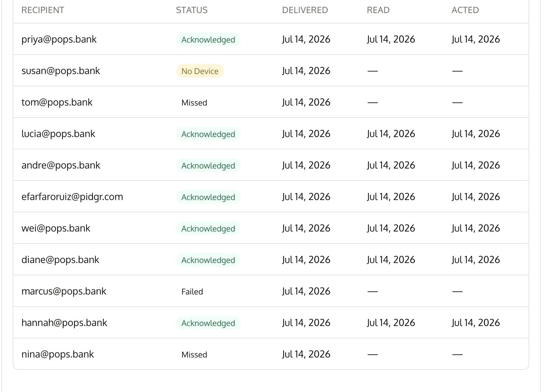Click the RECIPIENT column header
This screenshot has height=392, width=550.
(x=43, y=10)
